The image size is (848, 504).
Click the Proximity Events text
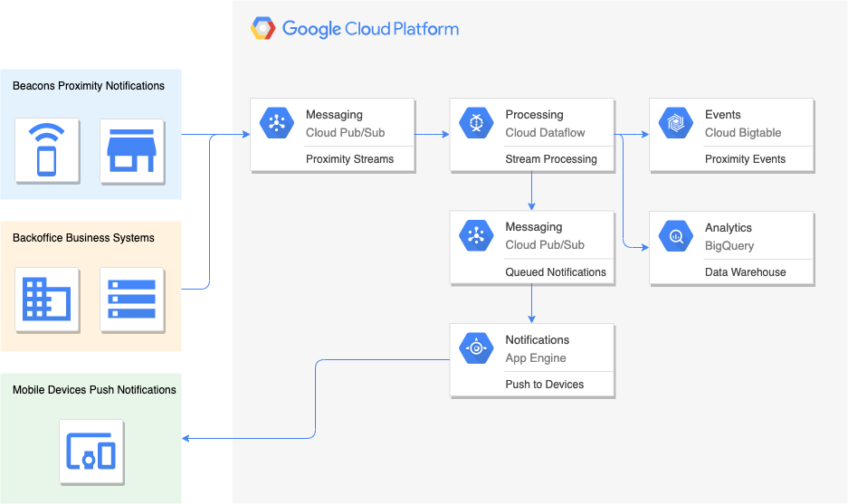click(x=745, y=159)
